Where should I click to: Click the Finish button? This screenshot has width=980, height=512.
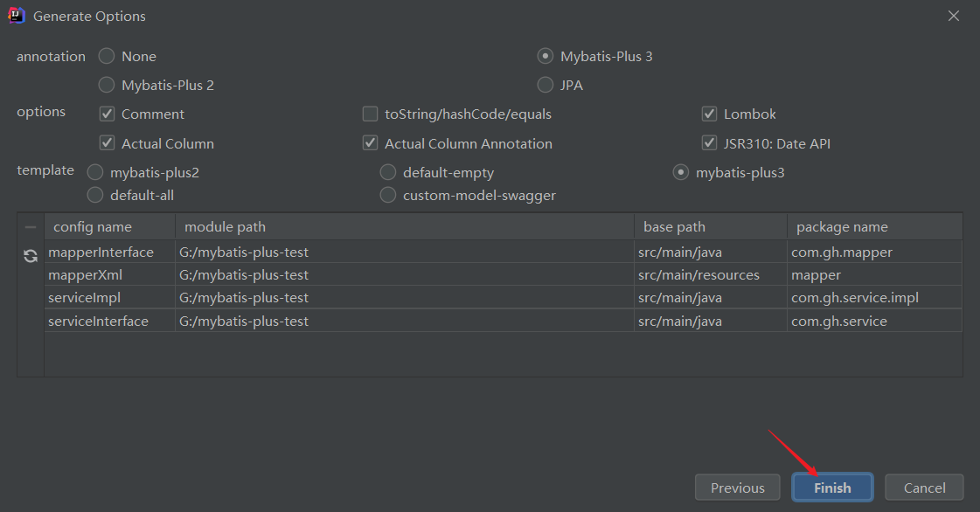click(832, 488)
